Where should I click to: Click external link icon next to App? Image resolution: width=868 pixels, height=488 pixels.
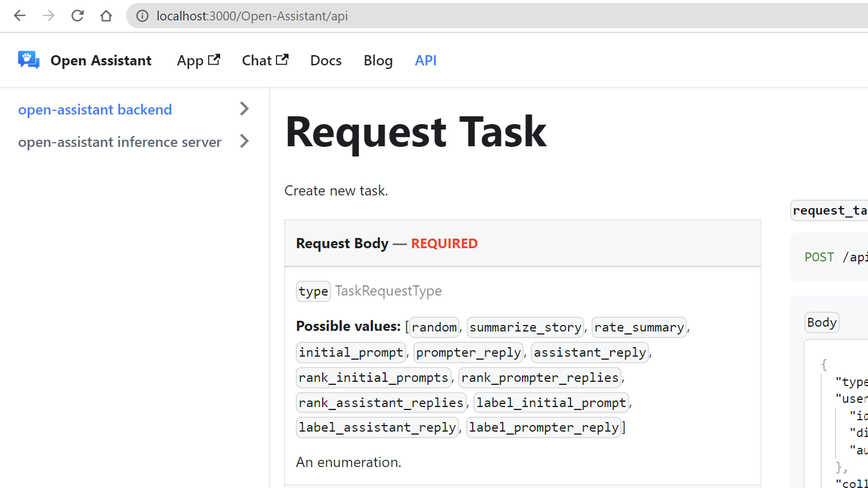click(214, 59)
